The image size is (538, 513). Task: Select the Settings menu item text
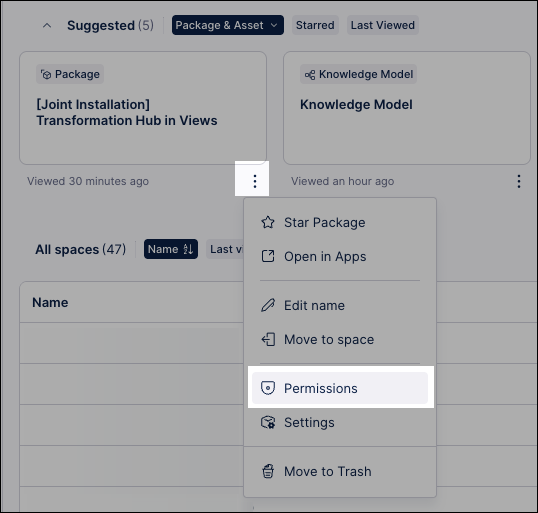[x=309, y=422]
